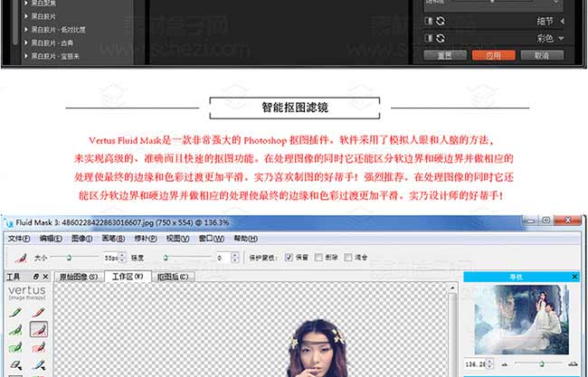The height and width of the screenshot is (377, 588).
Task: Select the Eraser tool in tools panel
Action: pyautogui.click(x=15, y=364)
